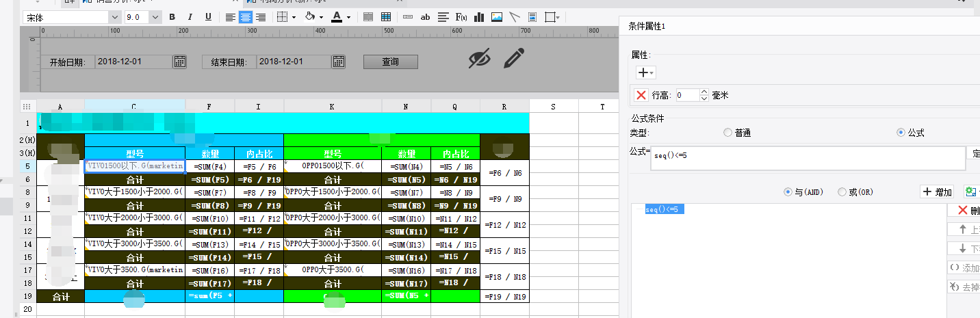Click toolbar icon left of 'ab'

[408, 17]
